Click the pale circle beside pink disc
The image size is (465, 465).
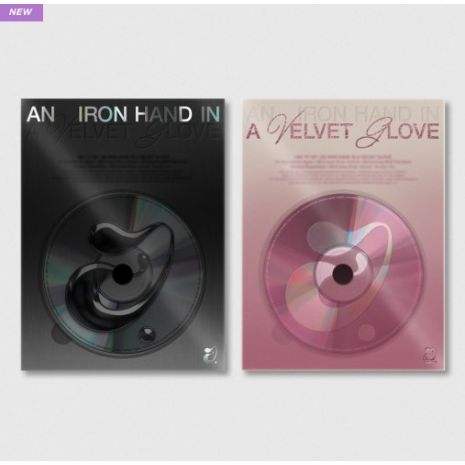pos(365,332)
